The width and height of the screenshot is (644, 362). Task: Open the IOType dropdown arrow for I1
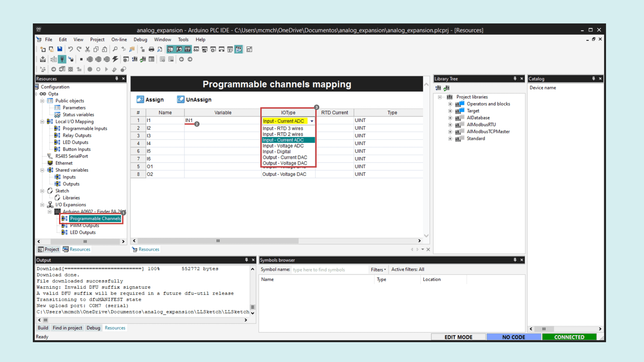312,121
